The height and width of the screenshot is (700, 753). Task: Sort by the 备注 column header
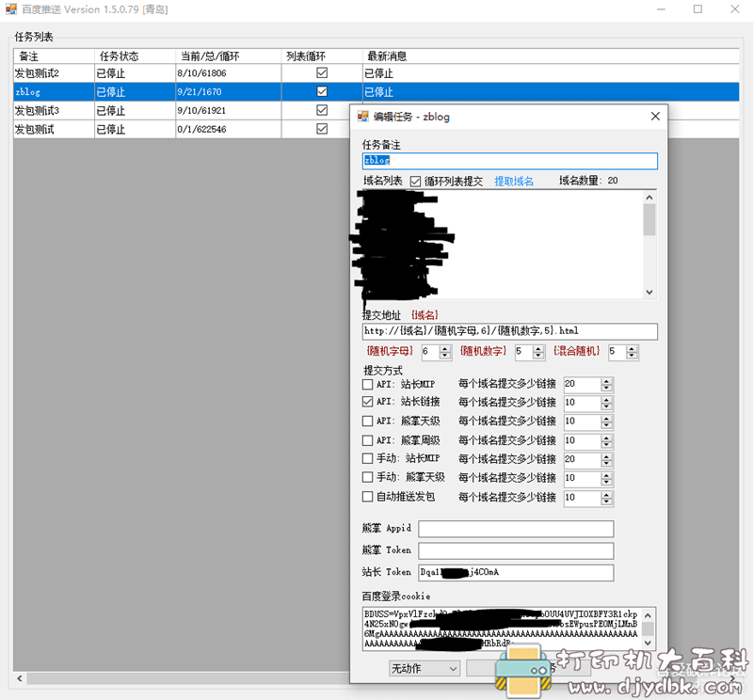(x=54, y=56)
